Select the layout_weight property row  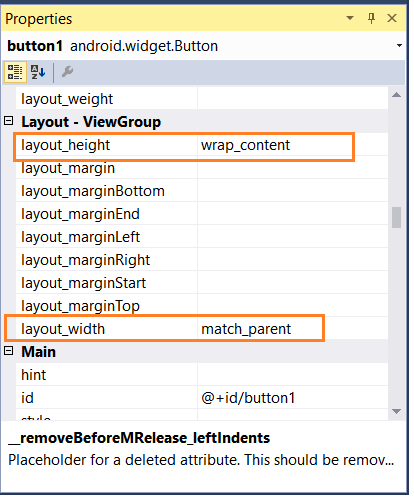202,99
